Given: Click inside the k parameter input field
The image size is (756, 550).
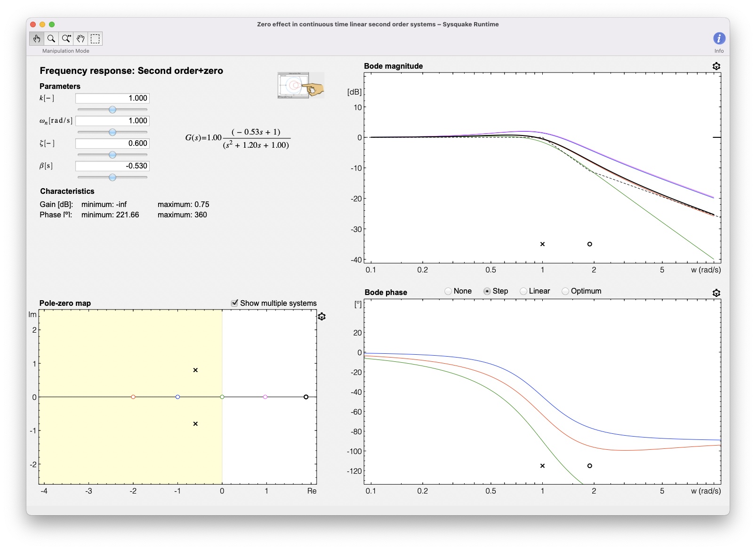Looking at the screenshot, I should [x=112, y=98].
